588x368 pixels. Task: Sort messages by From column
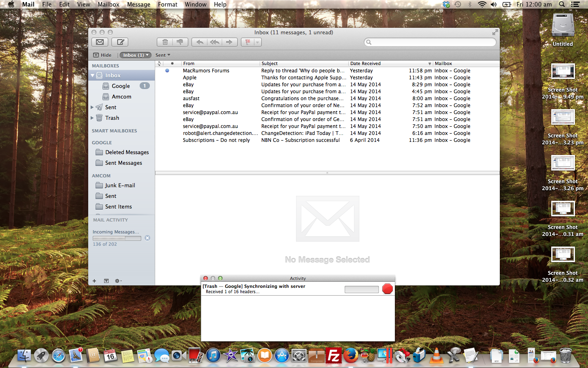click(x=220, y=63)
